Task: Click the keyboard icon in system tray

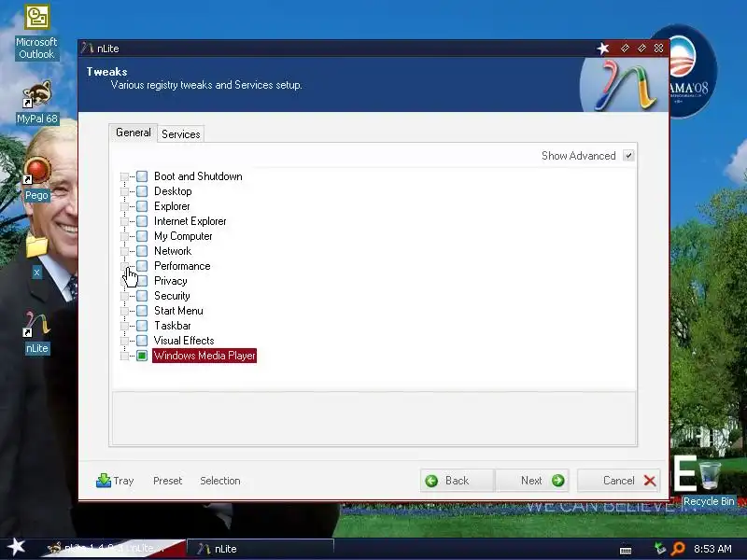Action: (x=626, y=550)
